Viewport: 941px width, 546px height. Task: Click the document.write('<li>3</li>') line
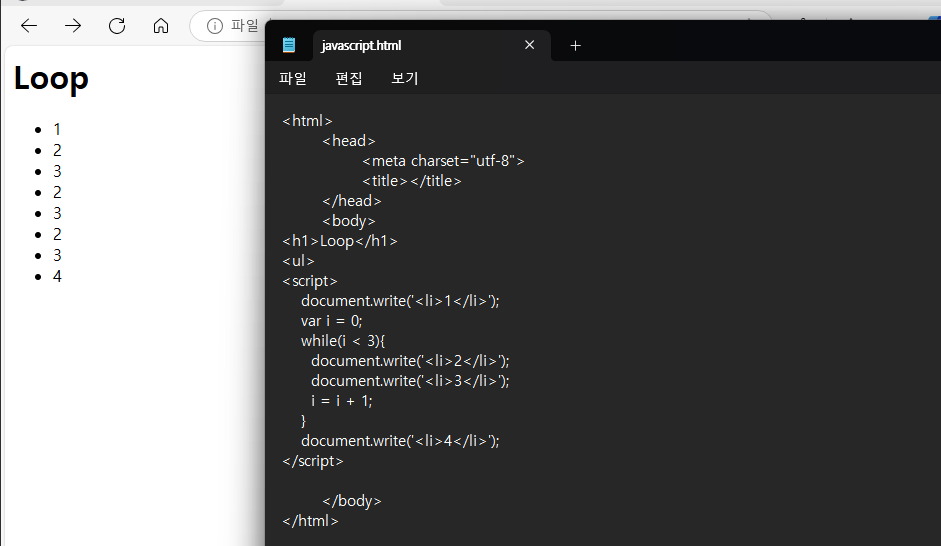tap(410, 381)
